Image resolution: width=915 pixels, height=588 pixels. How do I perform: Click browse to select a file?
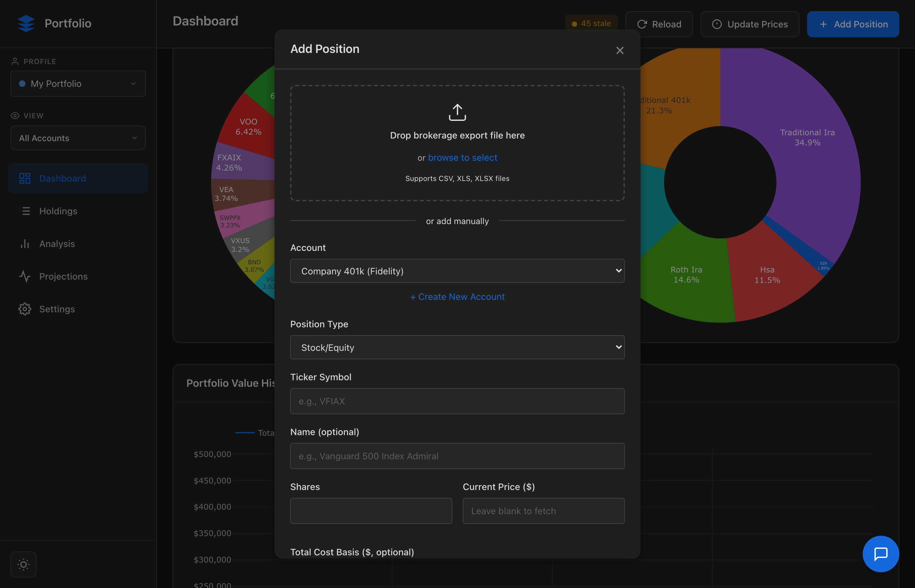coord(462,157)
